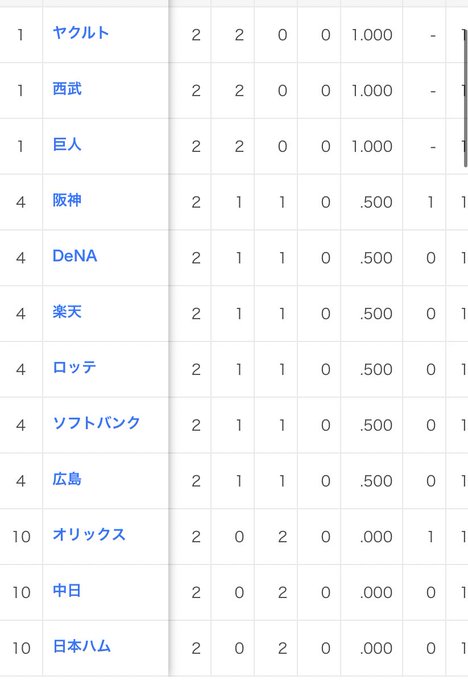
Task: Select 阪神's .500 winning percentage cell
Action: (372, 202)
